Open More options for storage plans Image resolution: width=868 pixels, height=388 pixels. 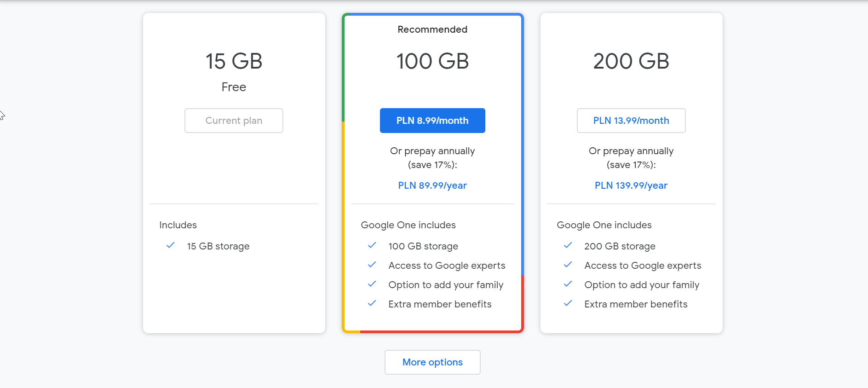(432, 362)
